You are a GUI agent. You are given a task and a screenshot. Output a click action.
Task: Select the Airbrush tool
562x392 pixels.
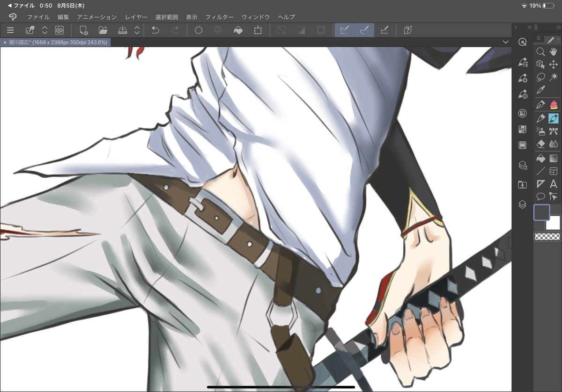click(x=540, y=131)
